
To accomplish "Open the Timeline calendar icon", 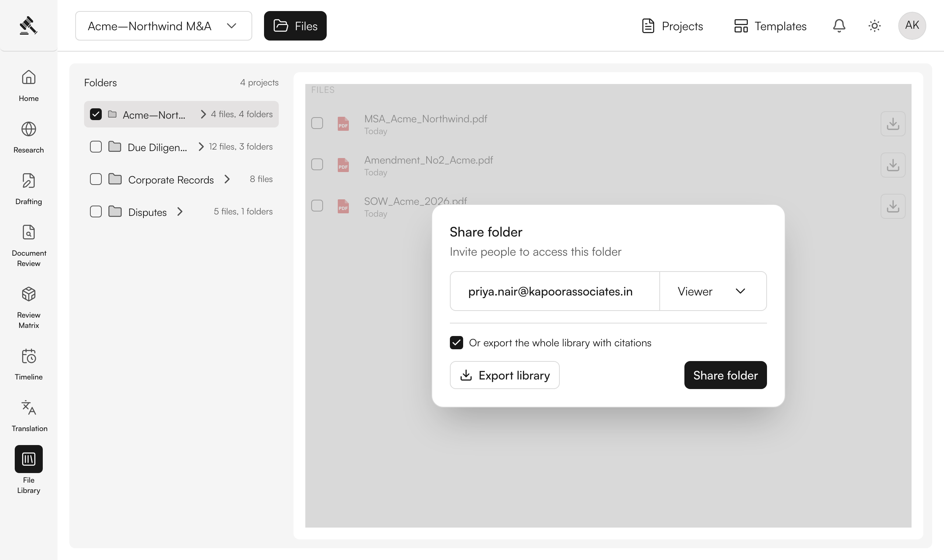I will (x=29, y=356).
